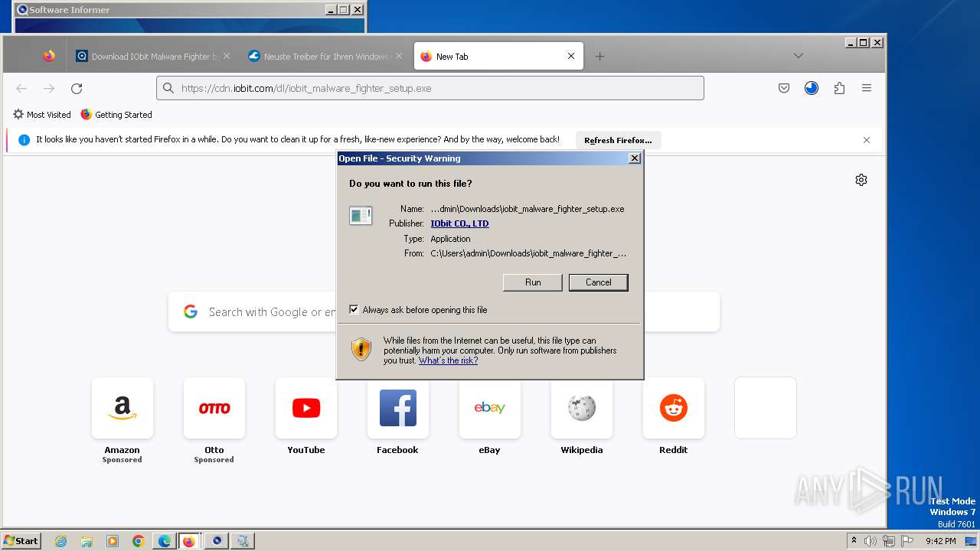Open Microsoft Edge from the taskbar
Image resolution: width=980 pixels, height=551 pixels.
(x=165, y=541)
